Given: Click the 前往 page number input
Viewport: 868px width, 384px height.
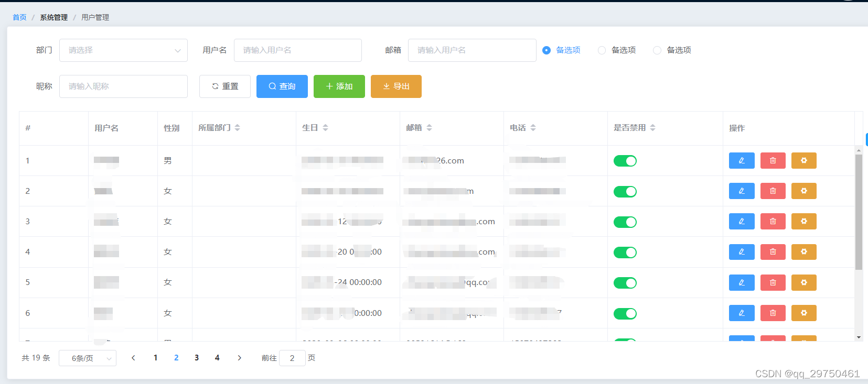Looking at the screenshot, I should click(292, 358).
